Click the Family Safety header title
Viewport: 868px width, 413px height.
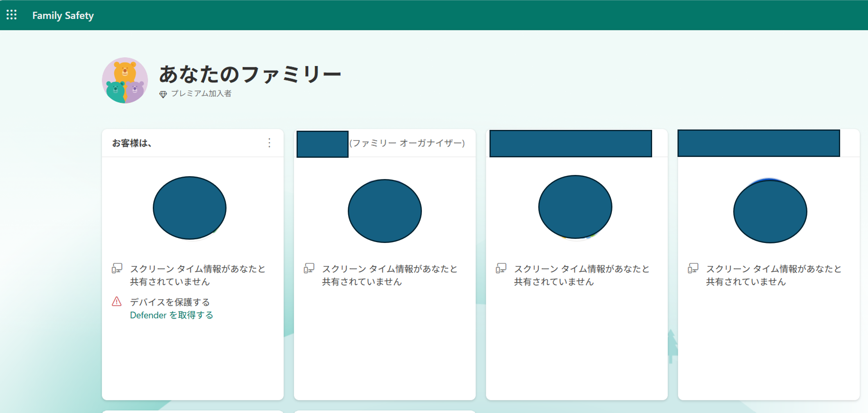coord(63,16)
